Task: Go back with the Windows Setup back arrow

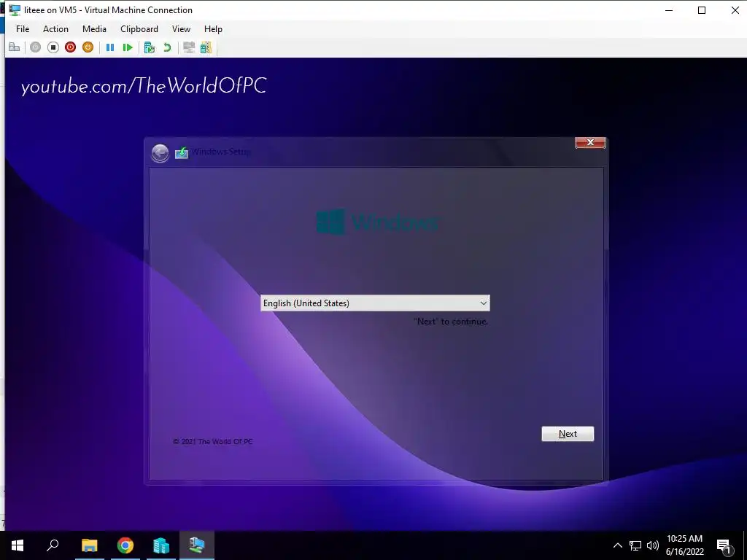Action: [x=160, y=153]
